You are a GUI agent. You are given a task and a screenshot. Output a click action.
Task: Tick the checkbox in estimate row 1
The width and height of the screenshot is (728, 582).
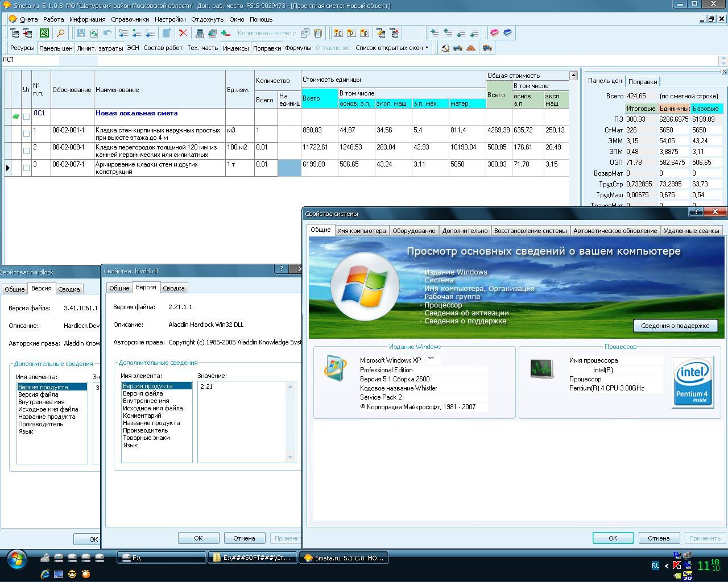(26, 134)
